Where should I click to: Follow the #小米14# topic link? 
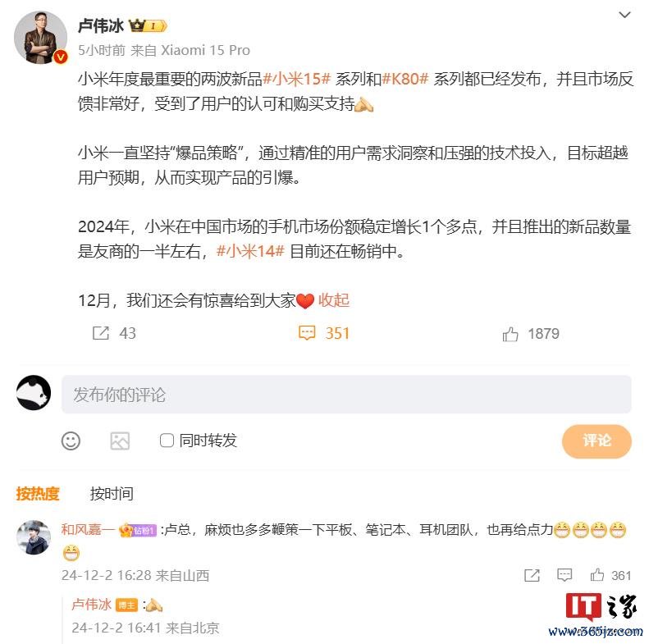(x=250, y=251)
